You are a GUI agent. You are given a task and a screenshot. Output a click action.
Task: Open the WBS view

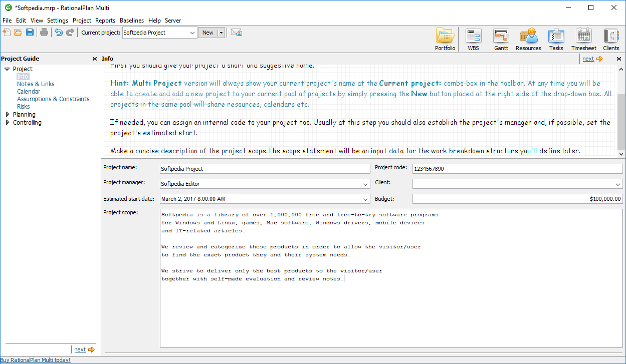473,40
